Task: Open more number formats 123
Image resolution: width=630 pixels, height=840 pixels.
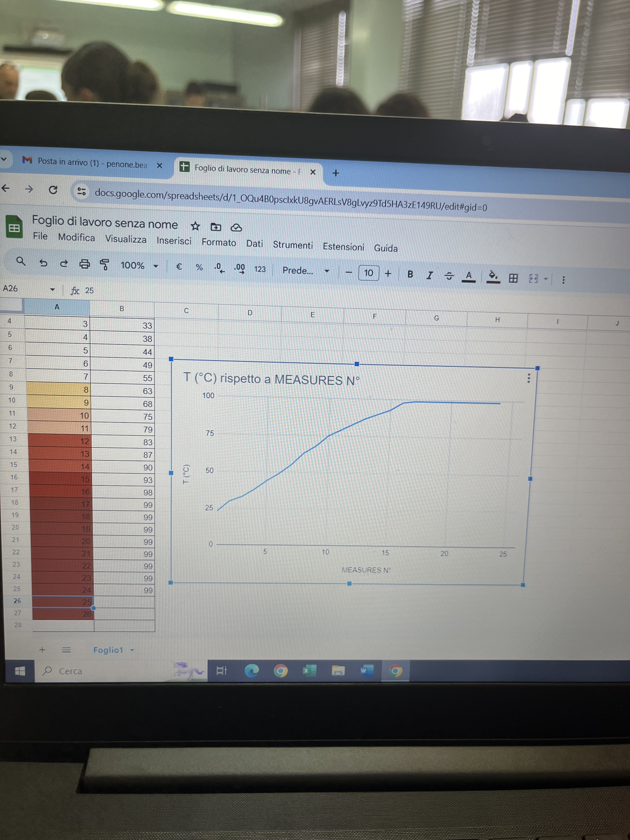Action: [x=260, y=269]
